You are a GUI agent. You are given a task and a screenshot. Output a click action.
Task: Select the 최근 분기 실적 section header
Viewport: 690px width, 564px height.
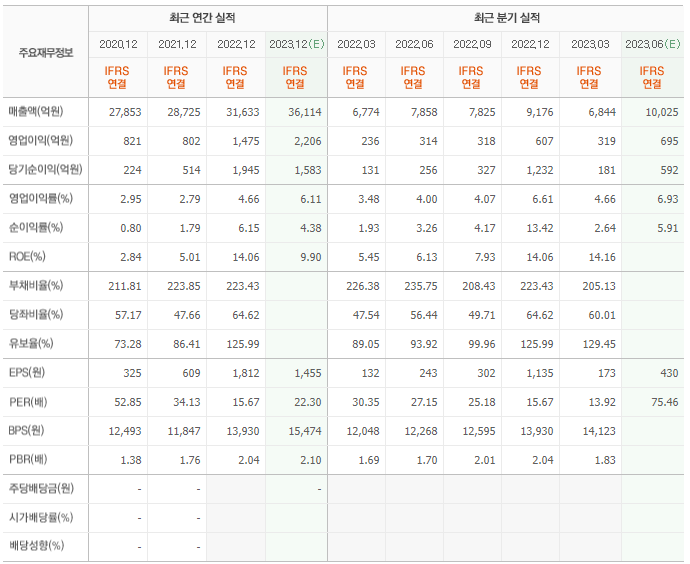coord(507,18)
